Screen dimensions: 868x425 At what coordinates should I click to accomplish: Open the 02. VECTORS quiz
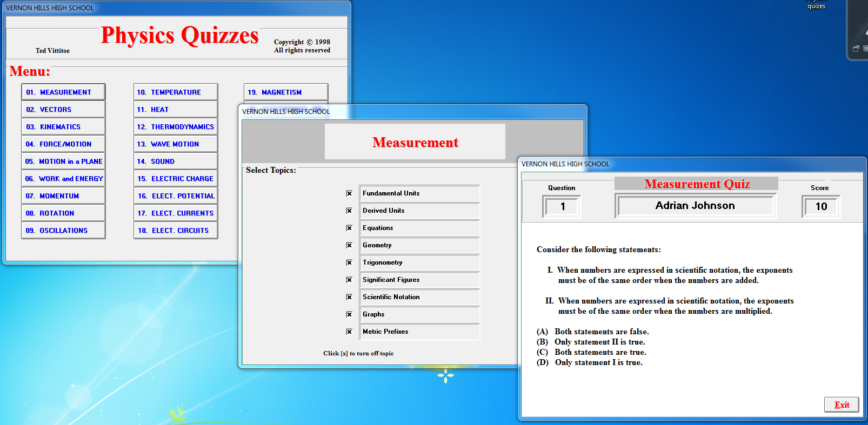click(63, 110)
